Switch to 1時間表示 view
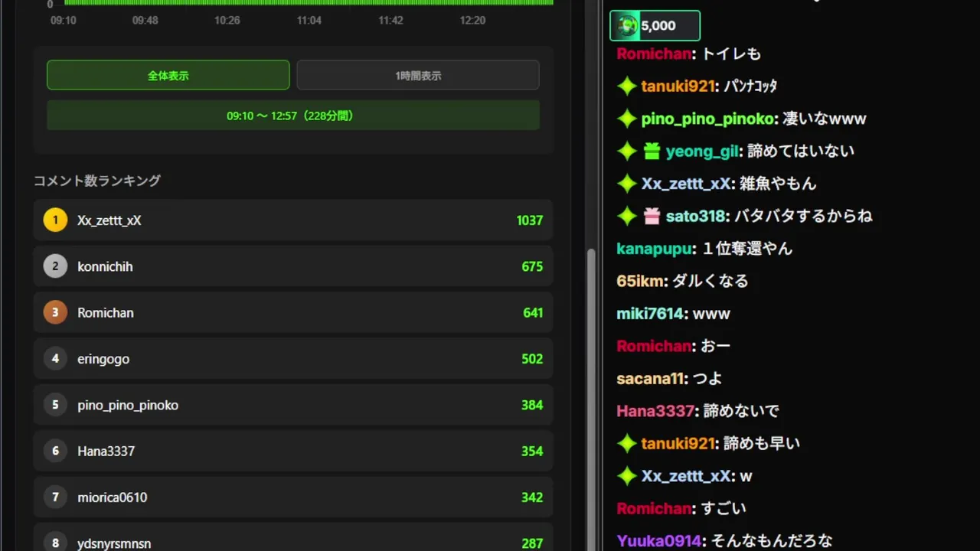 (x=418, y=75)
